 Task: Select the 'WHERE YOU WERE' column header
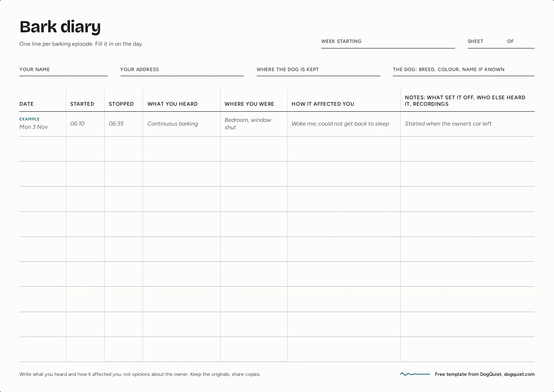249,104
